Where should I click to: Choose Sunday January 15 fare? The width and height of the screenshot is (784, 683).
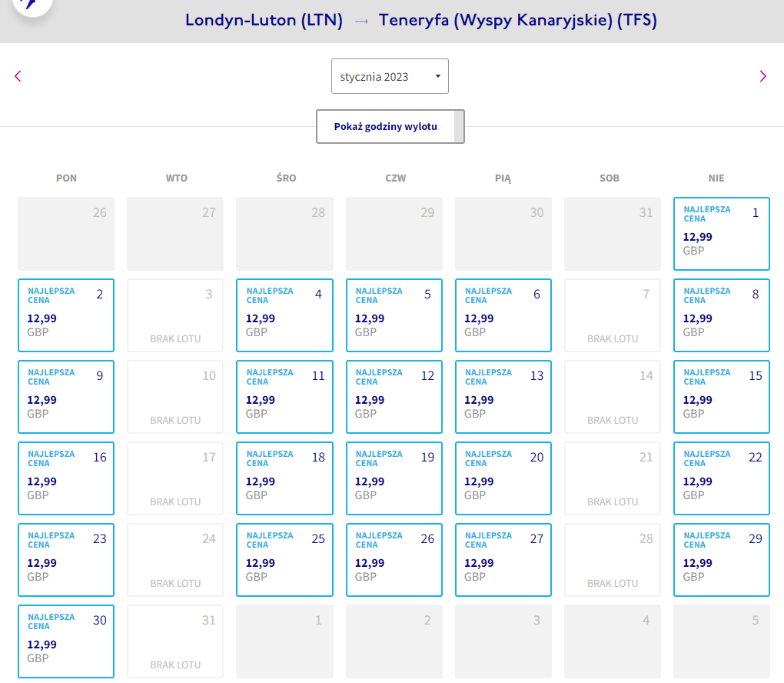[721, 397]
